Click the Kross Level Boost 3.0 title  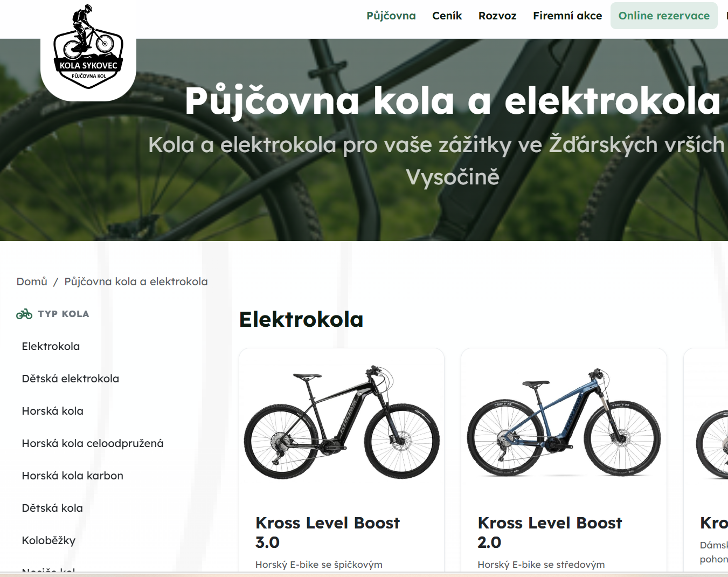tap(328, 532)
